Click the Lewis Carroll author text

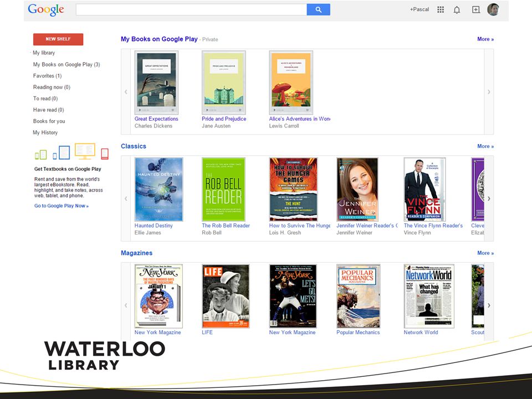(x=284, y=126)
